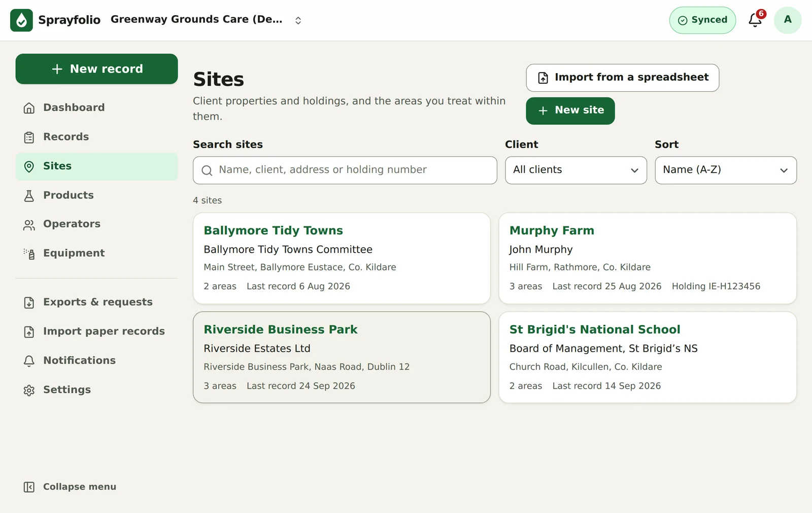
Task: Open the Client filter dropdown
Action: (576, 170)
